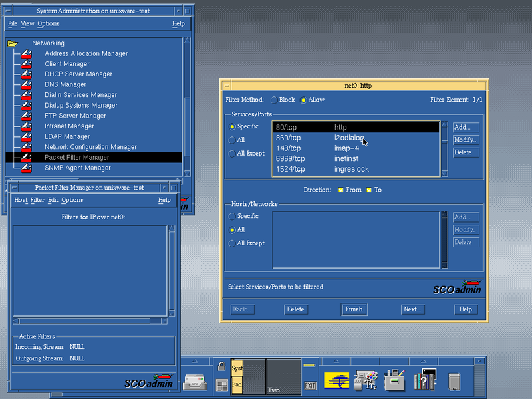Select the 6969/tcp inetinst row
This screenshot has height=399, width=532.
356,158
